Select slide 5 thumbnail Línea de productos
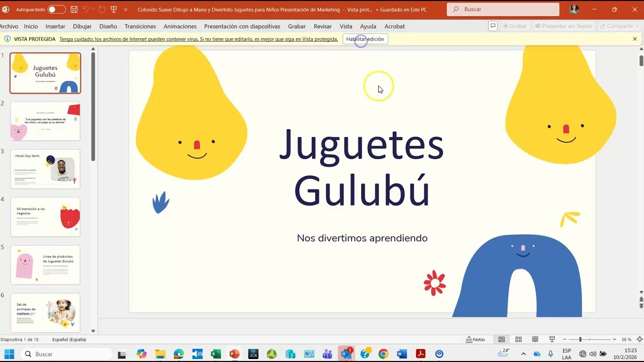This screenshot has height=362, width=644. click(45, 265)
